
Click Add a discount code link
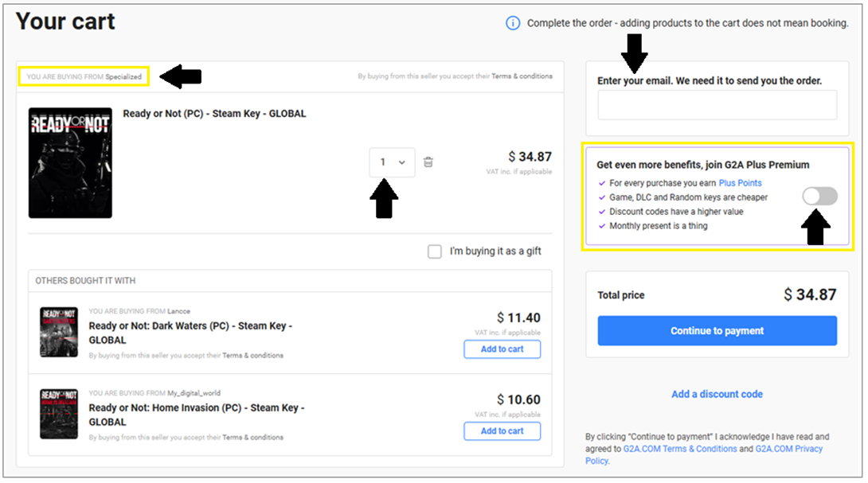click(717, 394)
